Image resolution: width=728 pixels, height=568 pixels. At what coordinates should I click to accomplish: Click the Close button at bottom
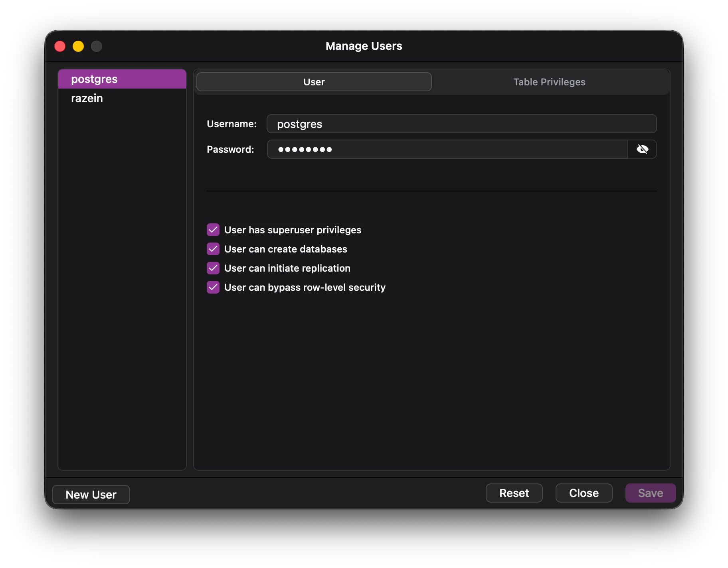tap(584, 493)
